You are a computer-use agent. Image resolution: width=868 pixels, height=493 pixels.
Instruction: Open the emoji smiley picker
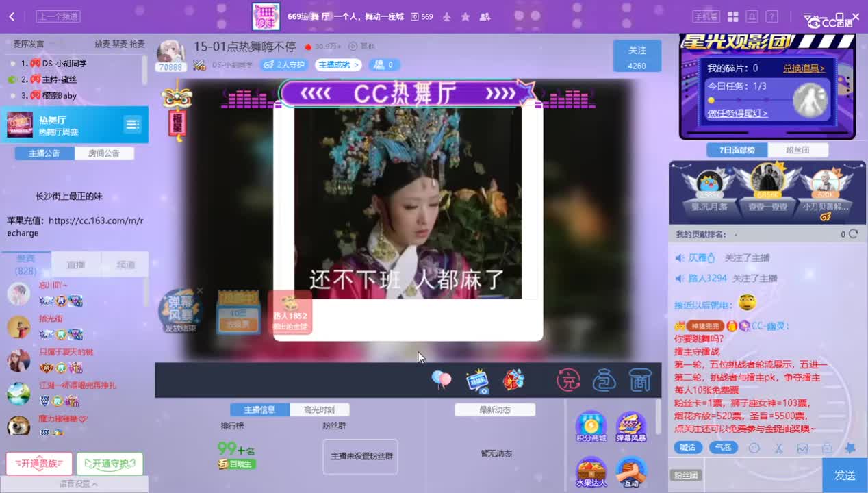pyautogui.click(x=754, y=448)
